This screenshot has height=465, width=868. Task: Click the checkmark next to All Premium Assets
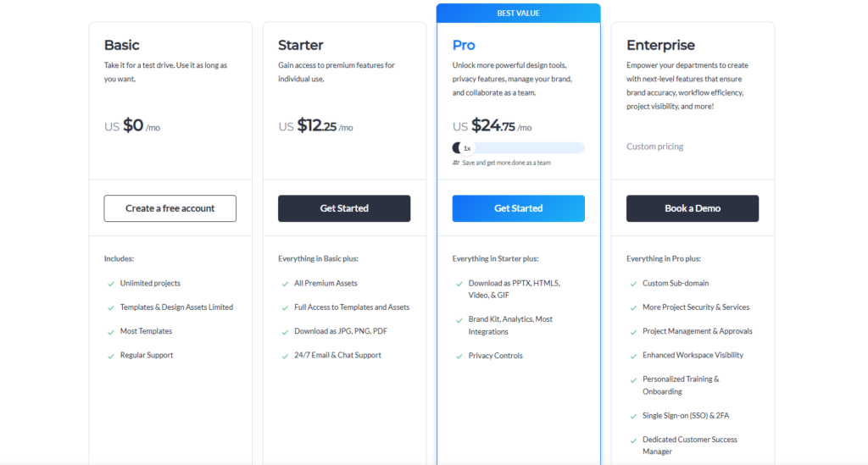[x=285, y=285]
